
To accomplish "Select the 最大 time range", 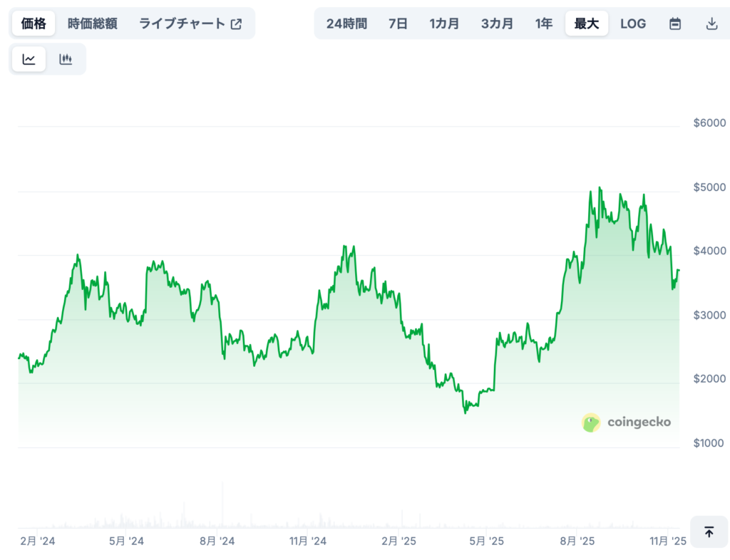I will tap(586, 23).
